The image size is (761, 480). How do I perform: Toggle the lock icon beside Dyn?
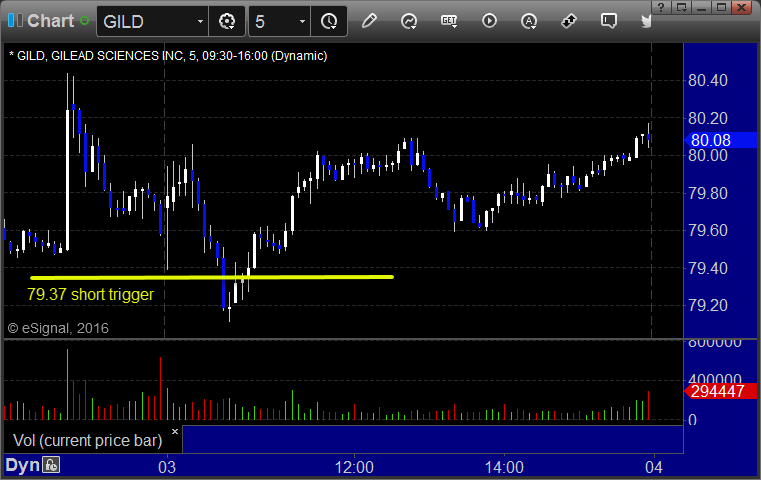point(50,465)
